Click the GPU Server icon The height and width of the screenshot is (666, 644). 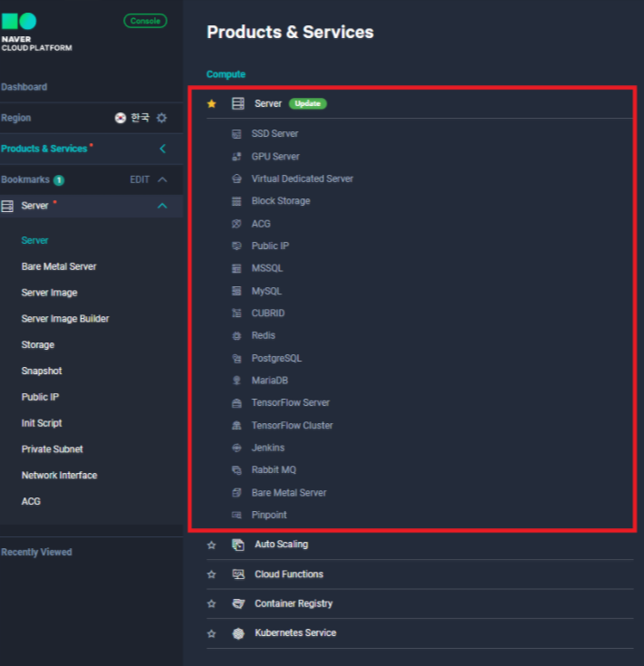(236, 157)
